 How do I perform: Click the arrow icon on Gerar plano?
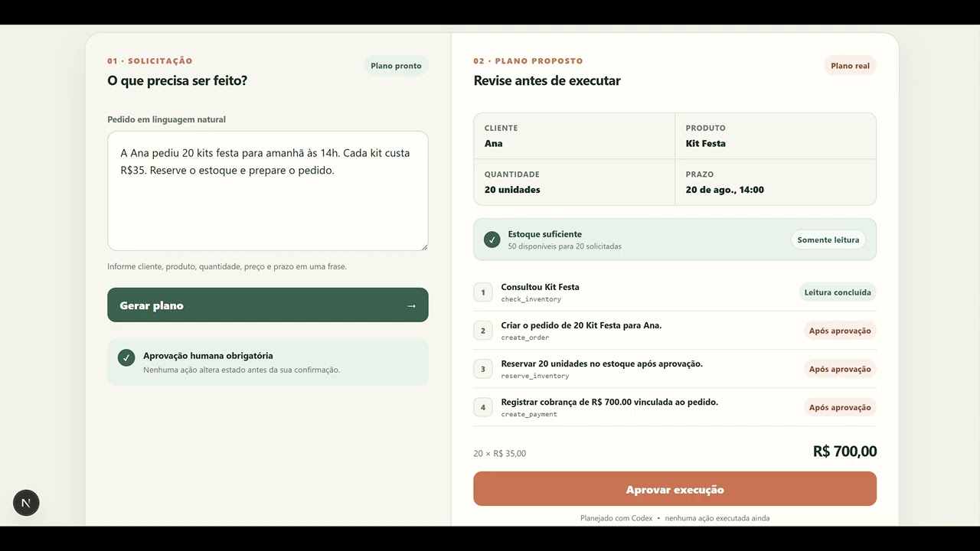[x=411, y=305]
